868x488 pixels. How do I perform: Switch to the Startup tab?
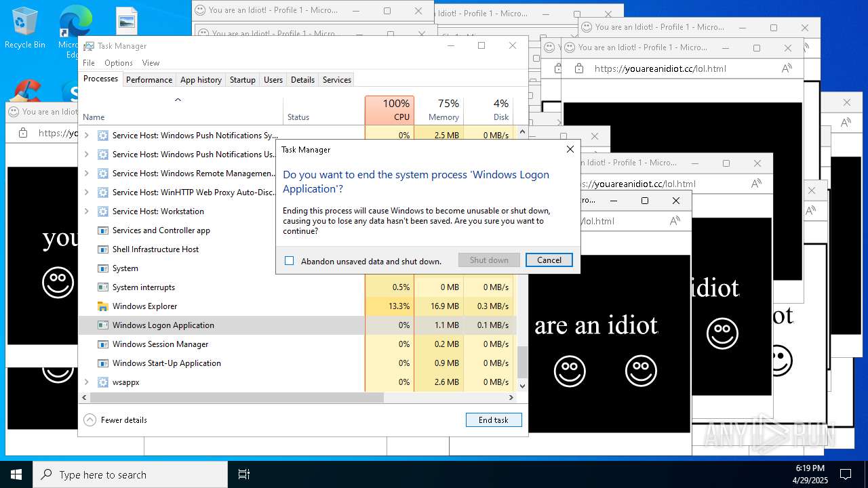click(242, 79)
